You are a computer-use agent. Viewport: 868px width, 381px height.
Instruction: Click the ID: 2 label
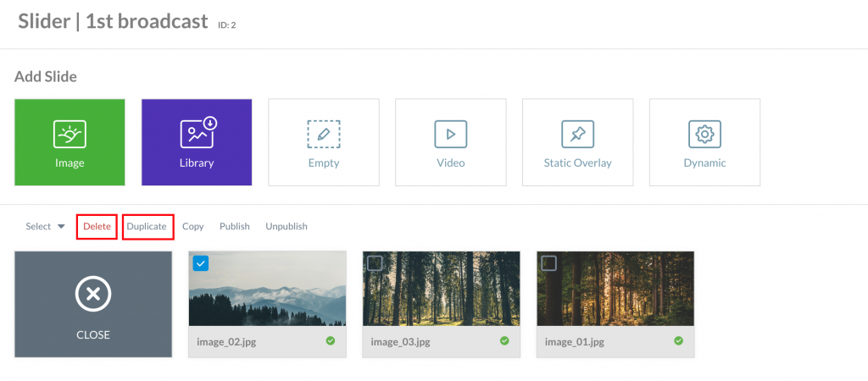[x=226, y=25]
